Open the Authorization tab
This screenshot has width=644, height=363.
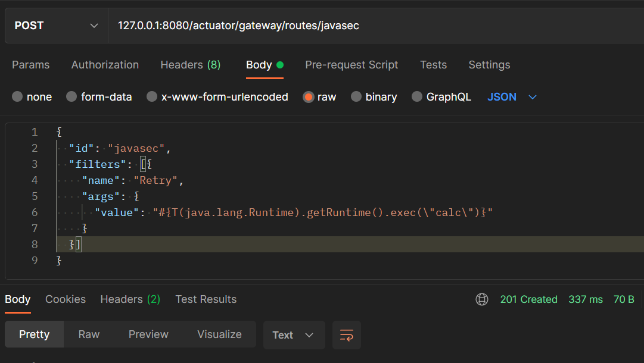pyautogui.click(x=105, y=65)
